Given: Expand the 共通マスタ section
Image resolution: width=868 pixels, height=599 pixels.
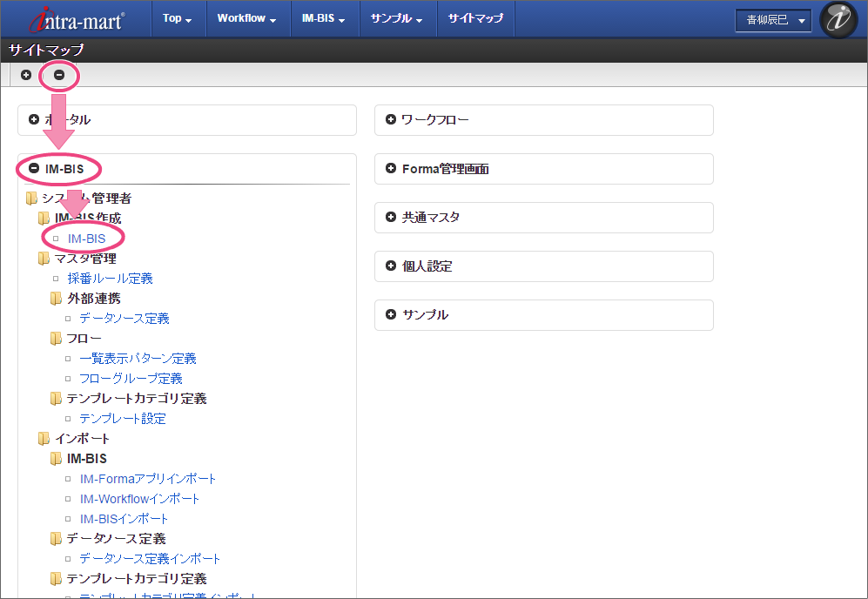Looking at the screenshot, I should pyautogui.click(x=391, y=218).
